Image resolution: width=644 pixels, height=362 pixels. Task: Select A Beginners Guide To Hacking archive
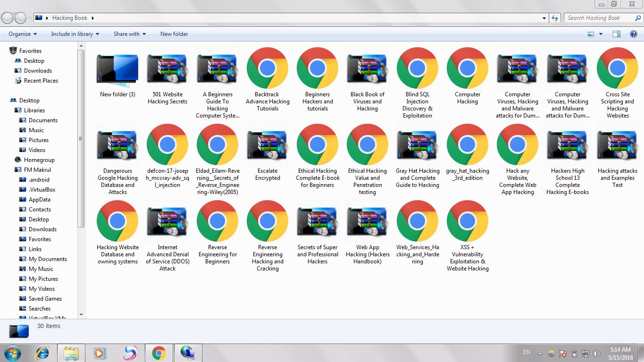click(217, 83)
